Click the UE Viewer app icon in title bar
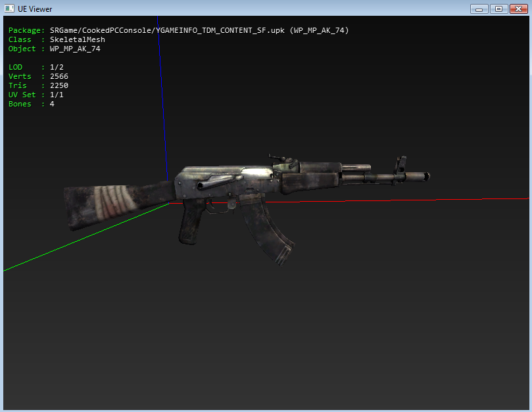The width and height of the screenshot is (532, 412). click(9, 9)
